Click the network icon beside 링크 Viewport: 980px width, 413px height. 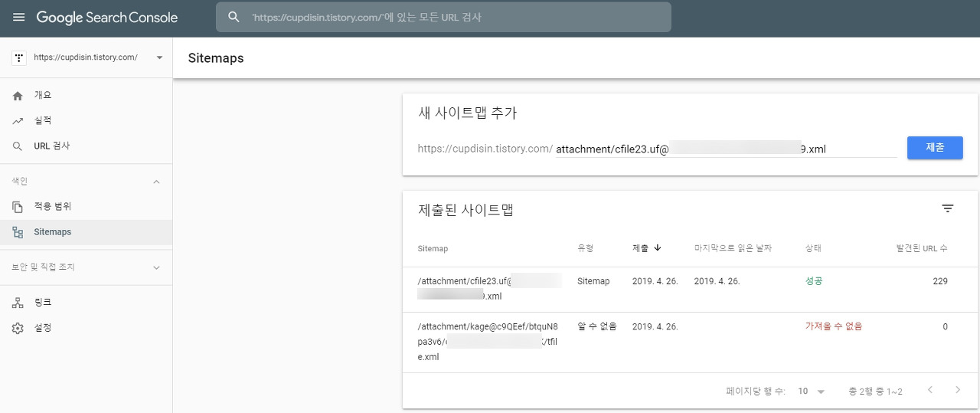[18, 303]
